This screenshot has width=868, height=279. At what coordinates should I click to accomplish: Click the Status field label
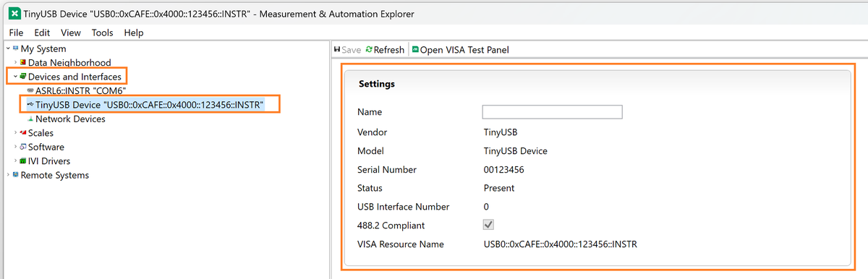click(370, 188)
